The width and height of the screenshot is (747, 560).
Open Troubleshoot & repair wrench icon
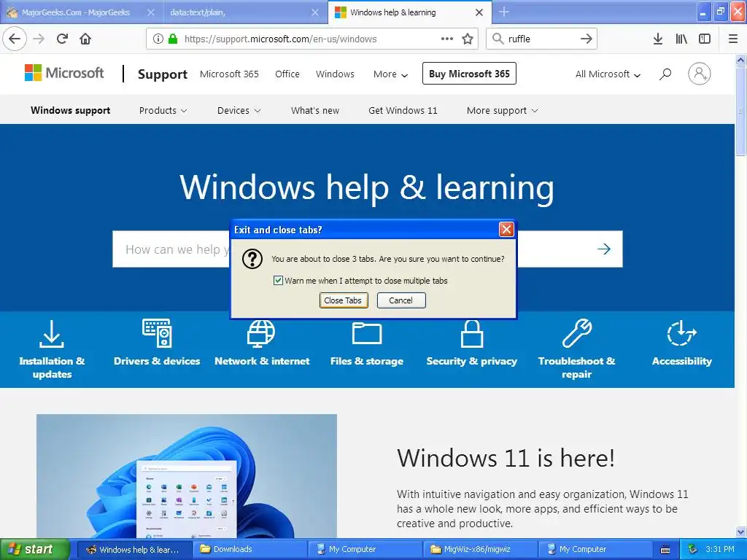577,333
